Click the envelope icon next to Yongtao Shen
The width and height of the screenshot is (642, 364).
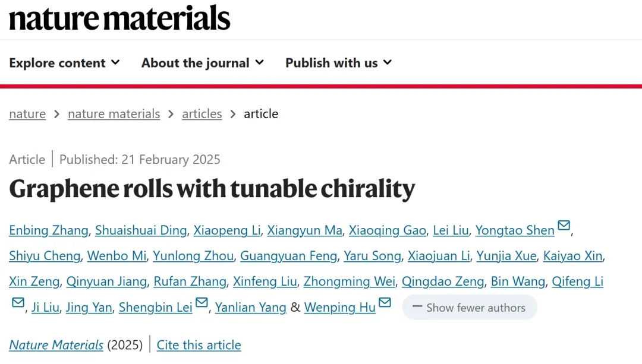[564, 226]
